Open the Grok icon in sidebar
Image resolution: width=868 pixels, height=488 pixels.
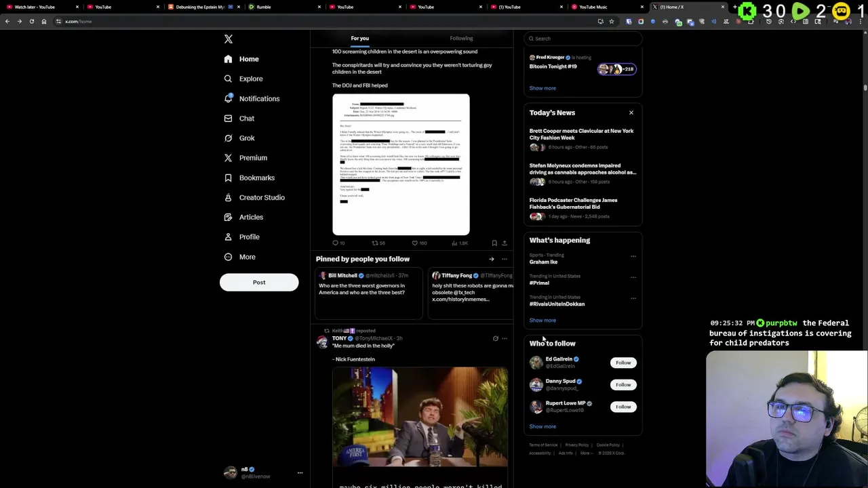(229, 138)
